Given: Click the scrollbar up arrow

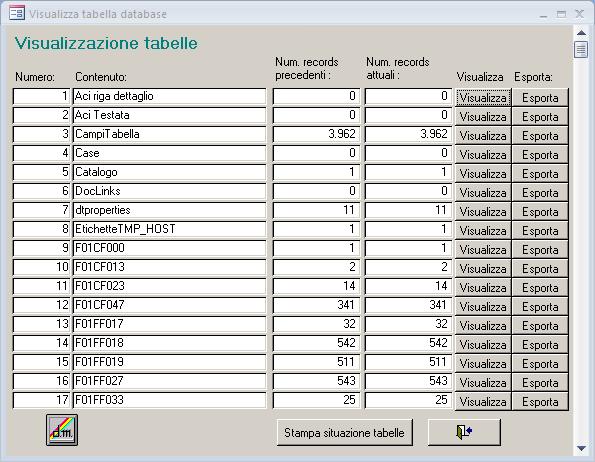Looking at the screenshot, I should 581,33.
